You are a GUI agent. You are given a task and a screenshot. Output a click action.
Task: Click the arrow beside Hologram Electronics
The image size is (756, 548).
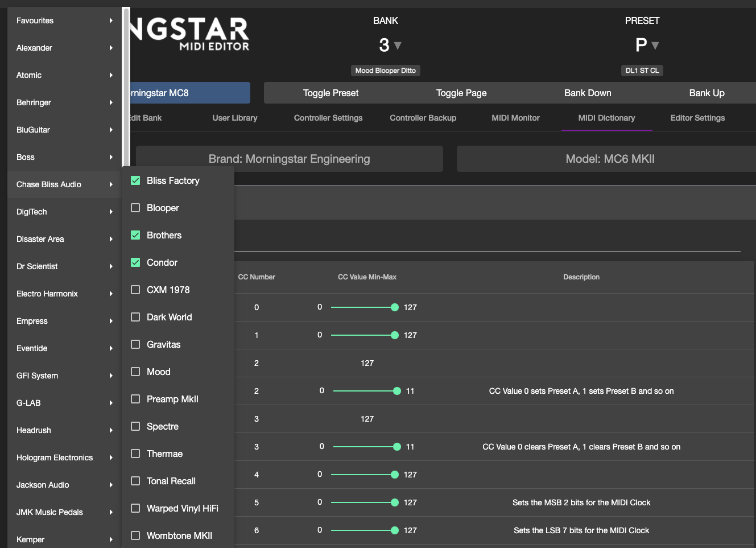[x=111, y=458]
